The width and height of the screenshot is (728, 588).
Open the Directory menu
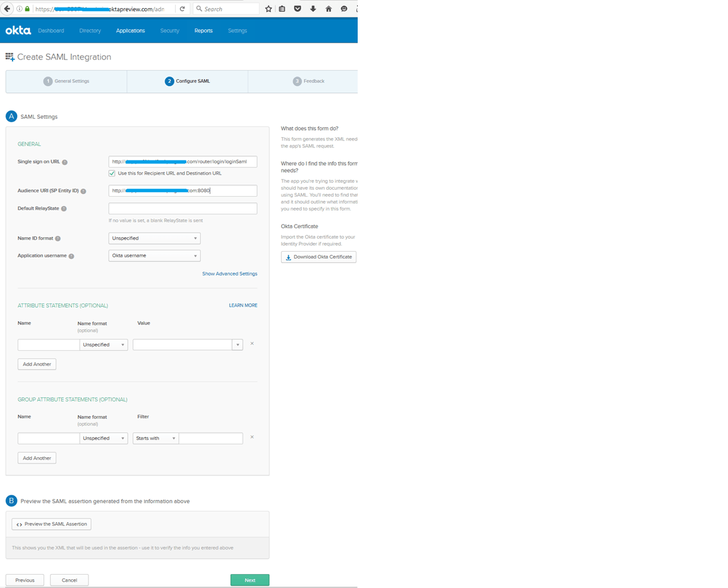90,30
